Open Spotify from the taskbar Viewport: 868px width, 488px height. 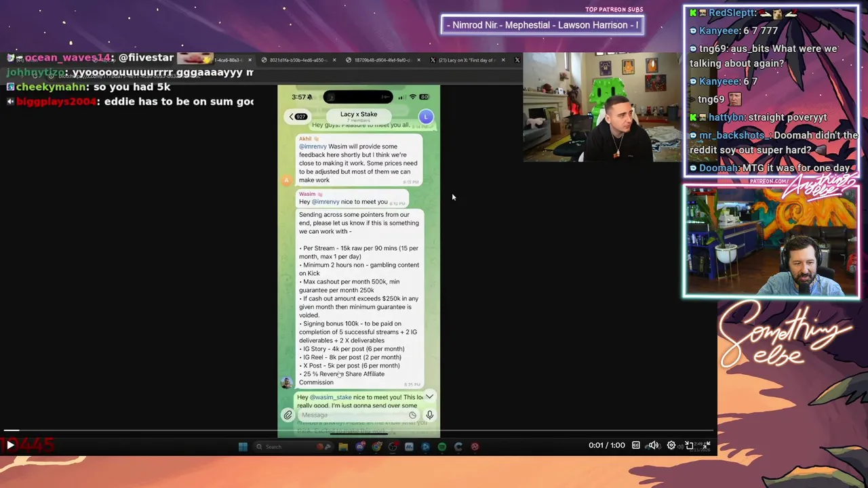click(x=442, y=447)
